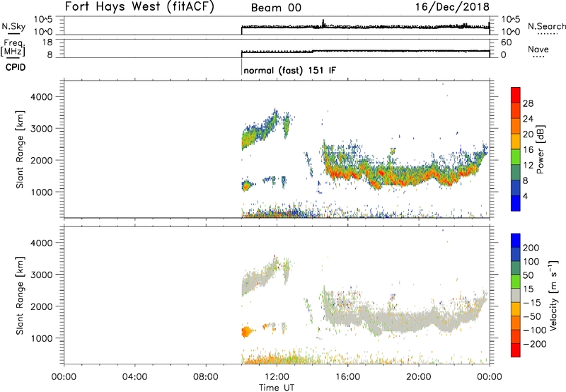Click the '20:00' time axis tick label
The width and height of the screenshot is (566, 392).
[419, 377]
